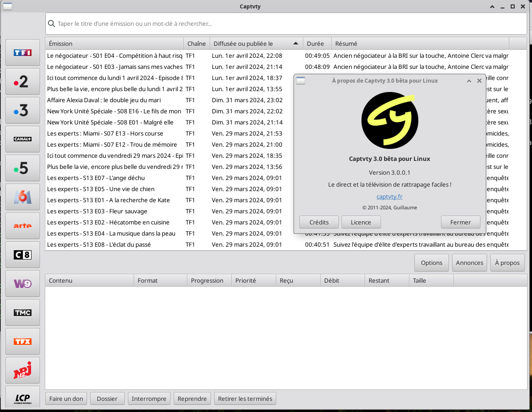Open the M6 channel
Image resolution: width=532 pixels, height=412 pixels.
tap(23, 197)
